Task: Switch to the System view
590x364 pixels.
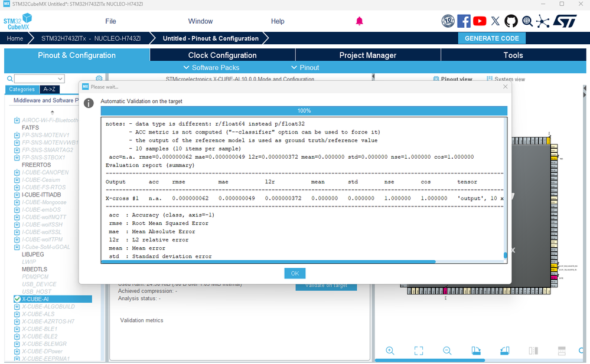Action: [x=506, y=79]
